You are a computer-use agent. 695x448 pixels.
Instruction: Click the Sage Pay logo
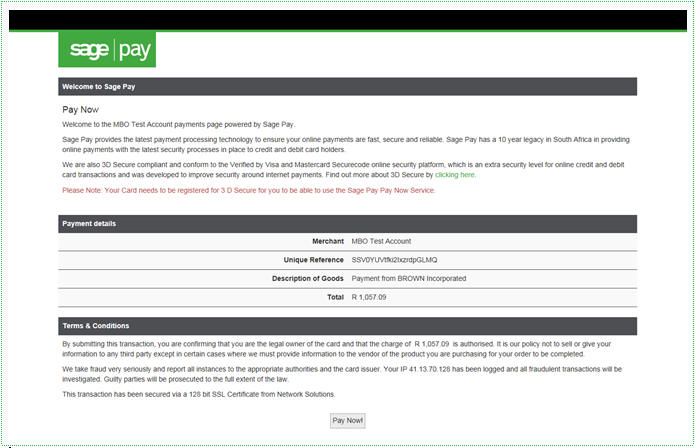pyautogui.click(x=107, y=49)
